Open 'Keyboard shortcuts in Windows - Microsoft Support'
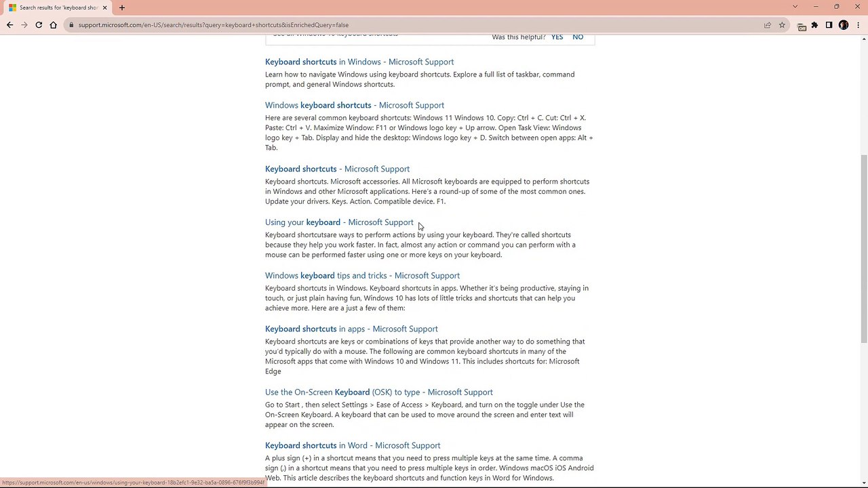Viewport: 868px width, 488px height. 359,62
